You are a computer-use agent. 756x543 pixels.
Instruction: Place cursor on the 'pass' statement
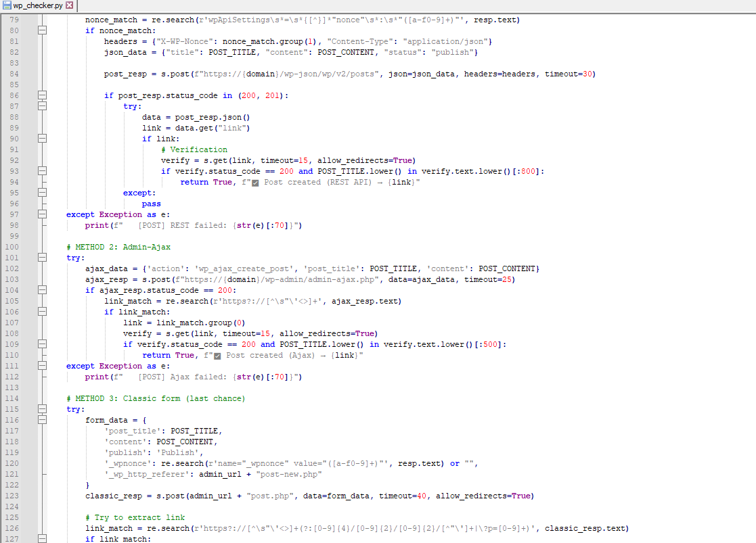click(152, 204)
